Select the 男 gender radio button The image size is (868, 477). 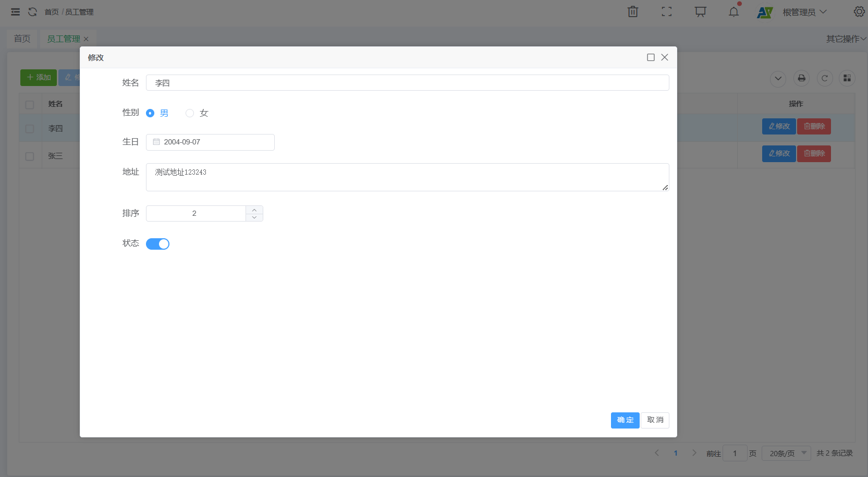[x=150, y=113]
